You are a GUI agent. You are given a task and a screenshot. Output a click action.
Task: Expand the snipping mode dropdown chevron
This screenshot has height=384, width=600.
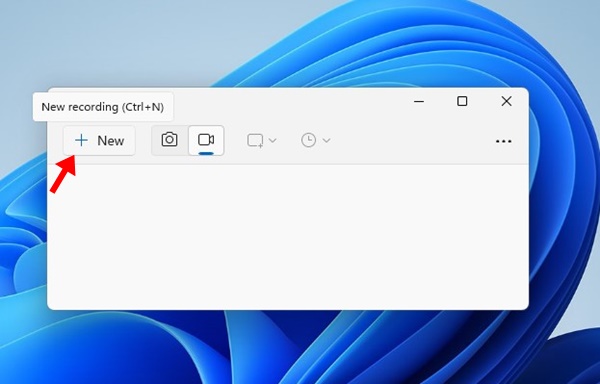(x=273, y=140)
